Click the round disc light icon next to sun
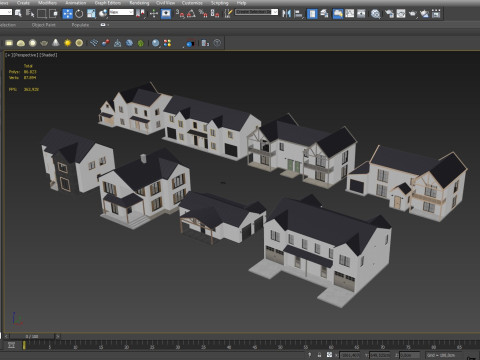480x360 pixels. pyautogui.click(x=79, y=43)
